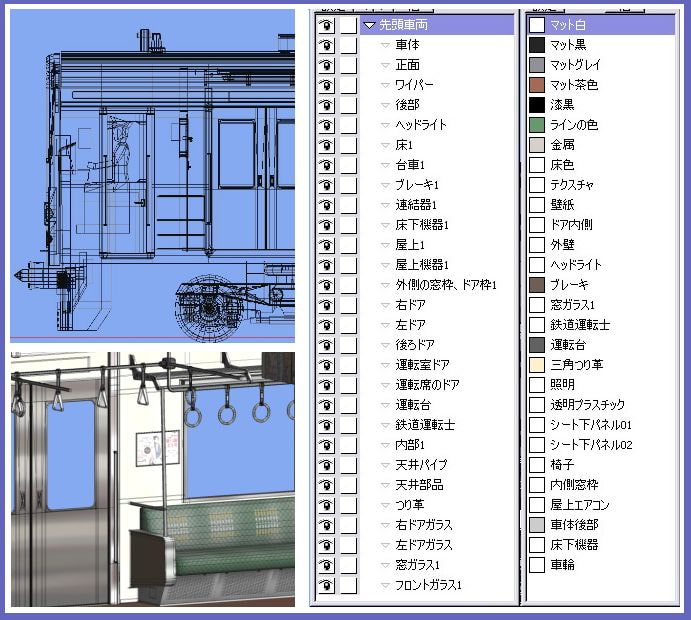Screen dimensions: 691x620
Task: Hide the 右ドア object
Action: coord(326,305)
